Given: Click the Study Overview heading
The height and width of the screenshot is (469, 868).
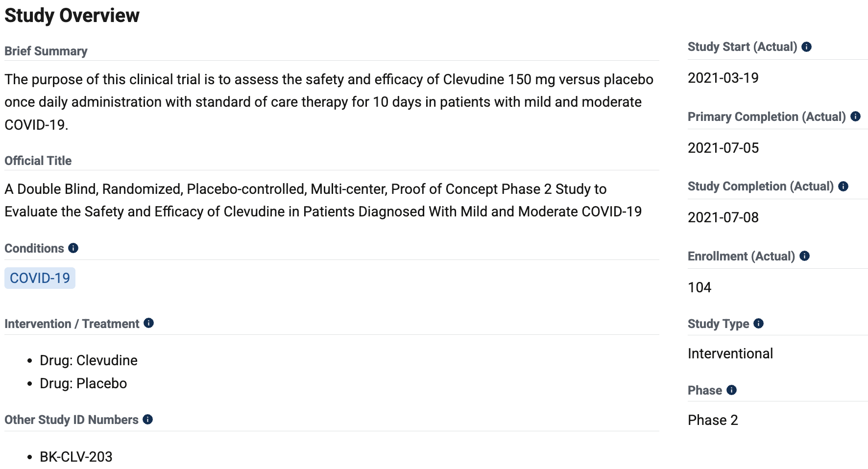Looking at the screenshot, I should [x=72, y=16].
